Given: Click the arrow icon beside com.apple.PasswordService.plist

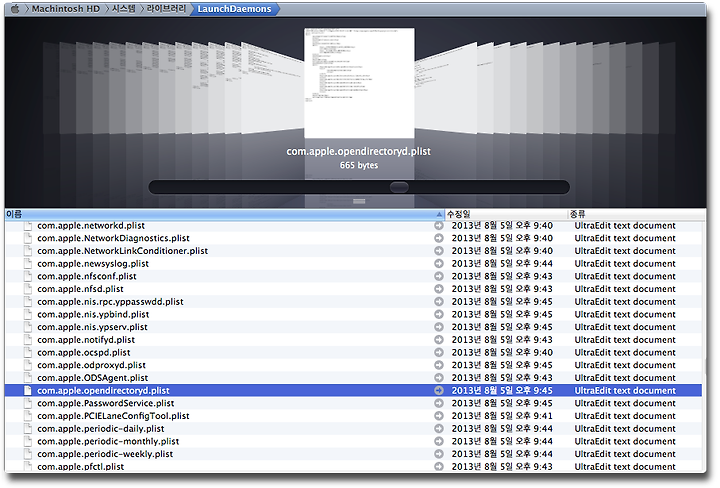Looking at the screenshot, I should point(439,403).
